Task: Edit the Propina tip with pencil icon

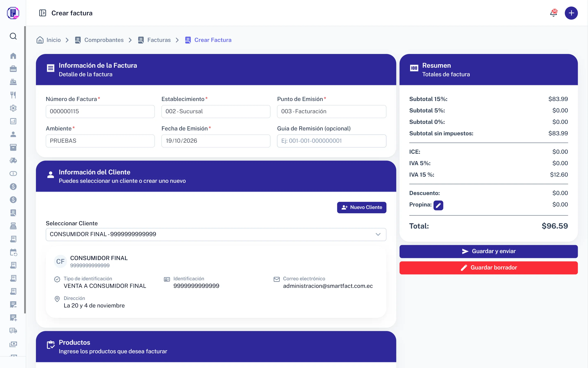Action: 438,205
